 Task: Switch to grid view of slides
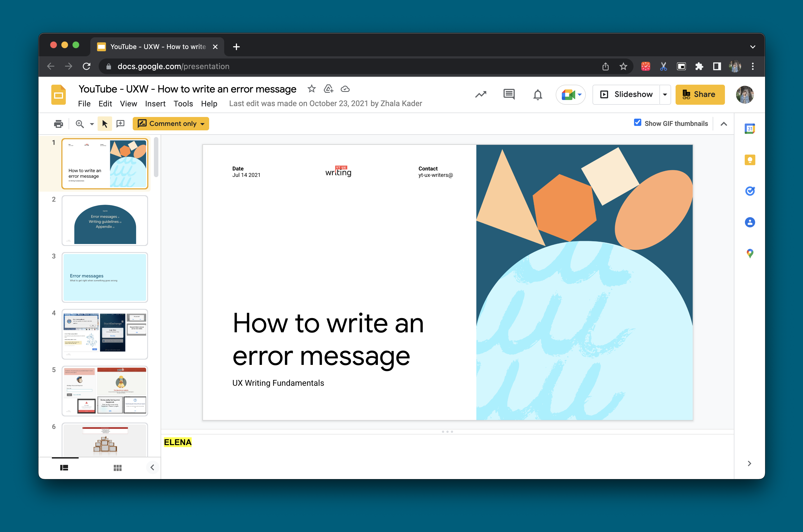(x=117, y=468)
